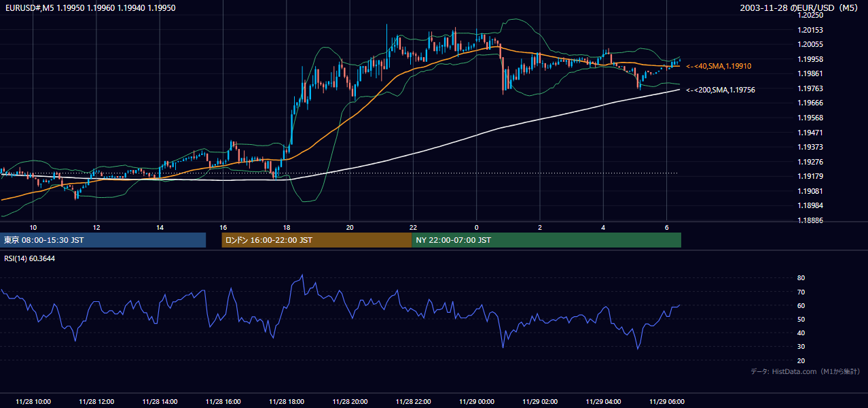
Task: Select the 200 SMA 1.19756 label
Action: [x=721, y=90]
